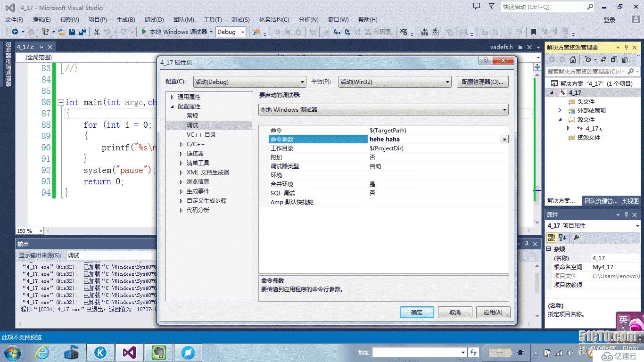
Task: Open Internet Explorer from taskbar
Action: (43, 352)
